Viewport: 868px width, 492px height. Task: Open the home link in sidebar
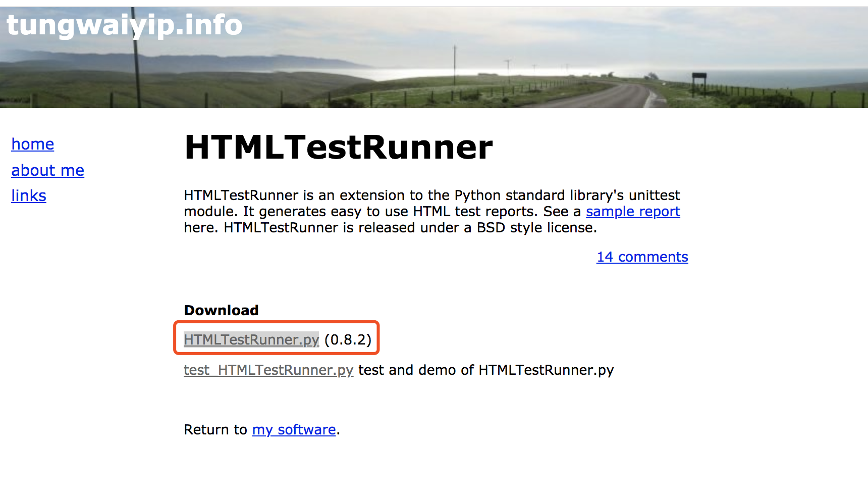33,144
